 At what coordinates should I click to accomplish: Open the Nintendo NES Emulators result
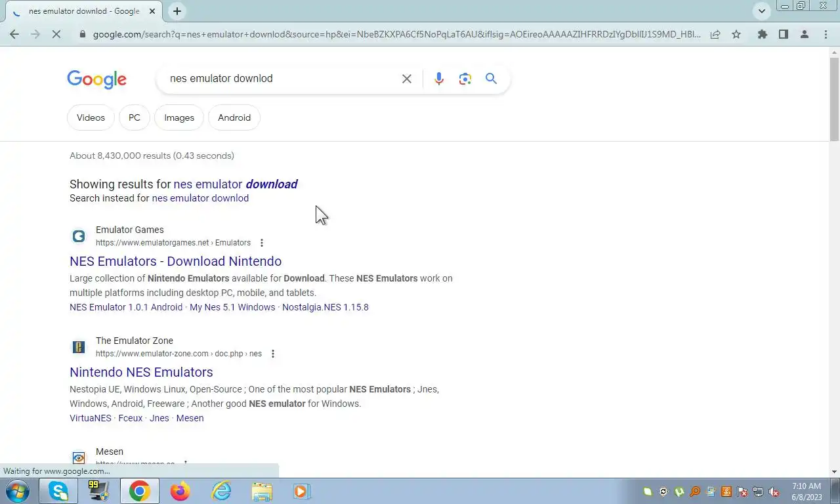[x=141, y=372]
